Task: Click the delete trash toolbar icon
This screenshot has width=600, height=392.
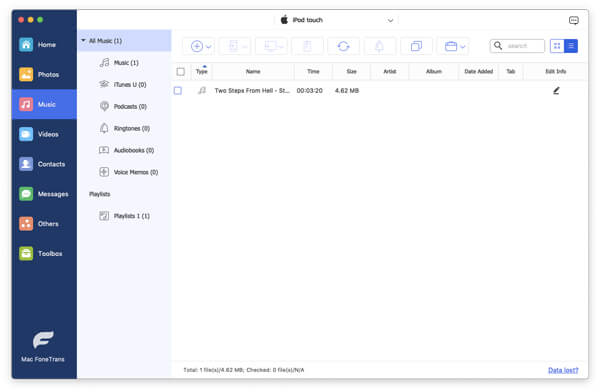Action: 307,46
